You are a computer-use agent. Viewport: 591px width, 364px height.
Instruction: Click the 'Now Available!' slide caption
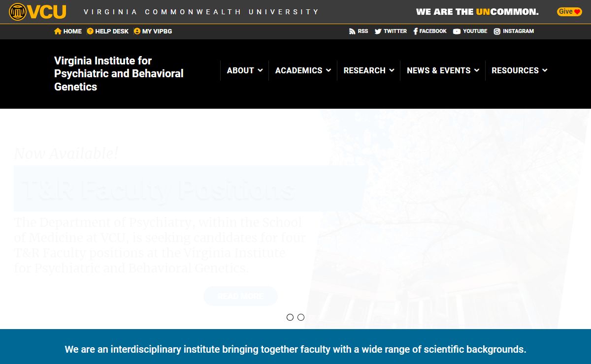click(x=66, y=153)
